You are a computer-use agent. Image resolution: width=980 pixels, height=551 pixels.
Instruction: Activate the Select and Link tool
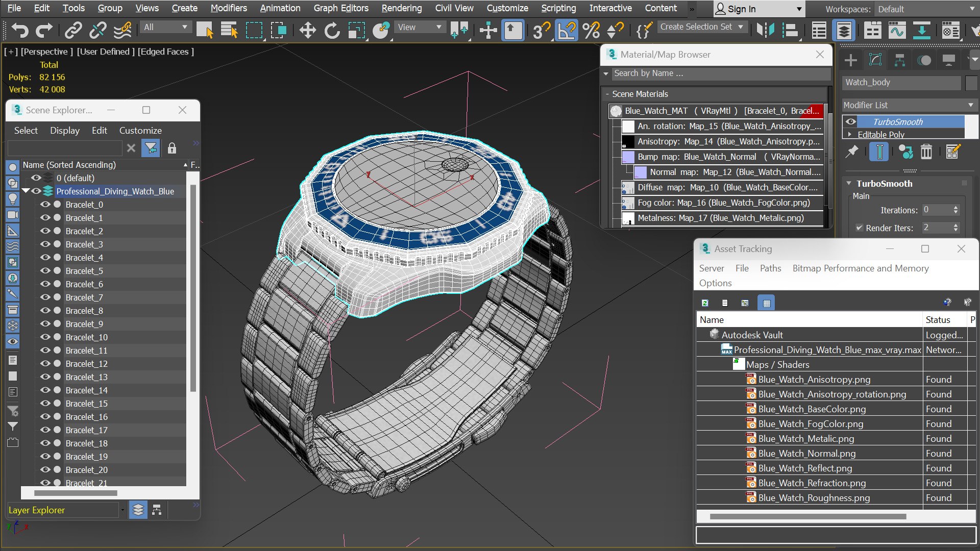point(73,31)
